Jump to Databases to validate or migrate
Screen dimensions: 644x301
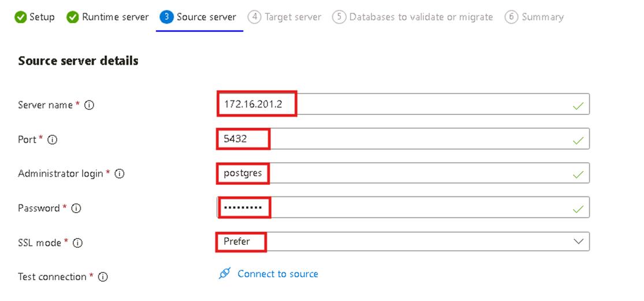(x=422, y=17)
